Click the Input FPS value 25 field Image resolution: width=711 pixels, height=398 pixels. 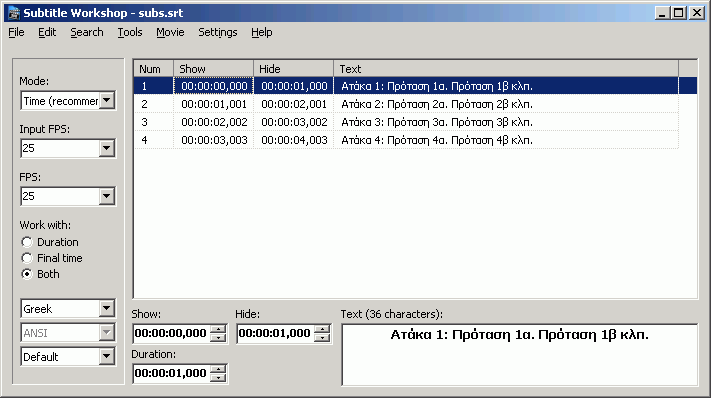pyautogui.click(x=60, y=148)
